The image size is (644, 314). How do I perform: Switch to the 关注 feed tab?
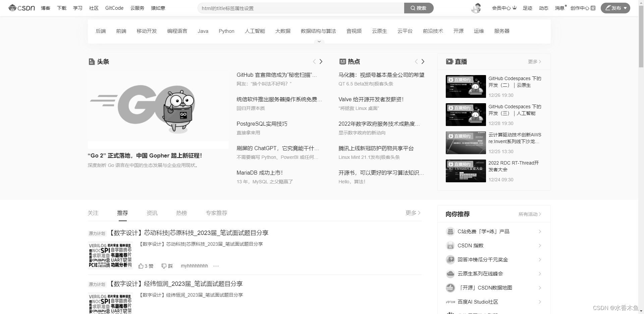93,213
